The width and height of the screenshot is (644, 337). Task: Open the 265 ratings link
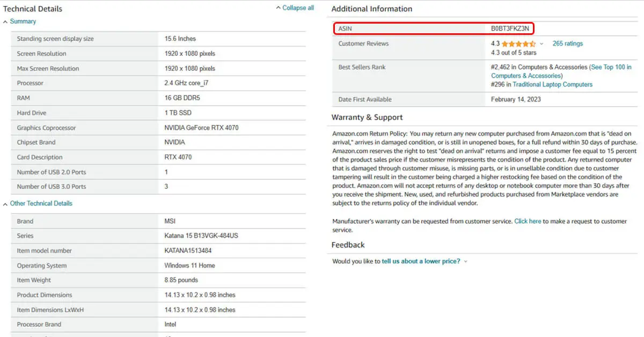pos(567,44)
